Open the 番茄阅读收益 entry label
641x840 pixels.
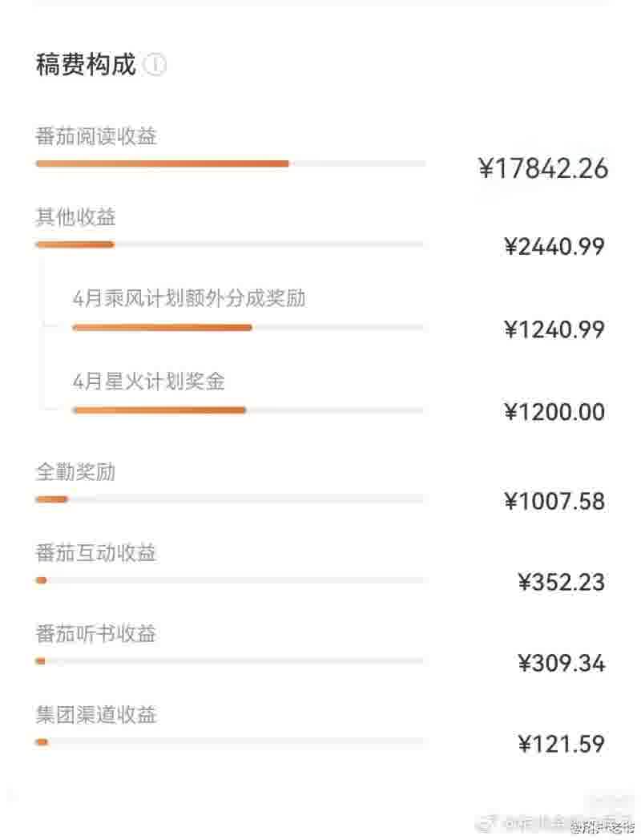coord(96,136)
